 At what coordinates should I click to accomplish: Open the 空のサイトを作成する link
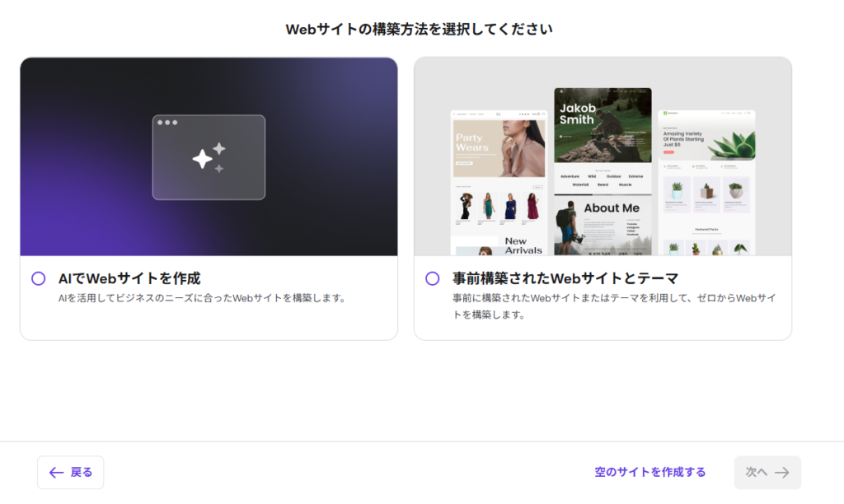(649, 473)
